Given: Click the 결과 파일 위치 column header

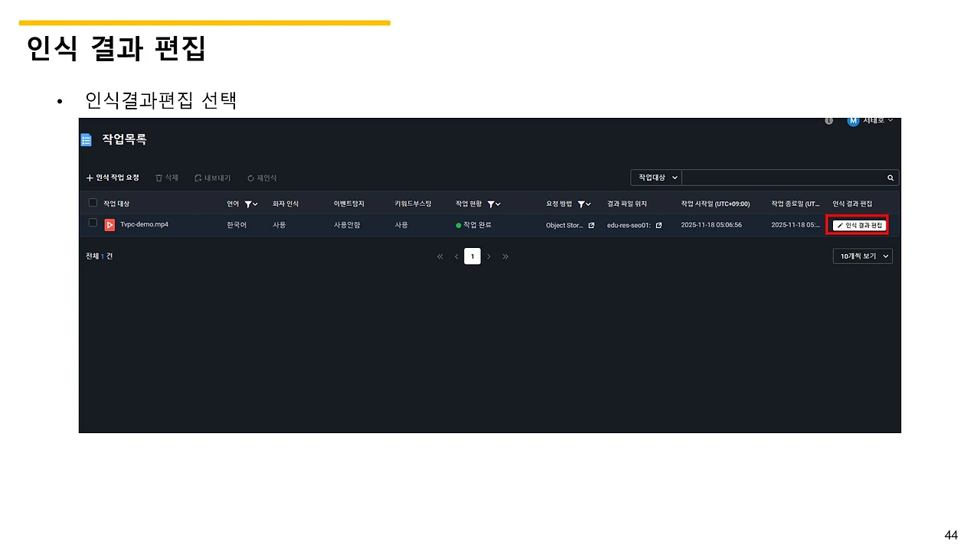Looking at the screenshot, I should 626,204.
